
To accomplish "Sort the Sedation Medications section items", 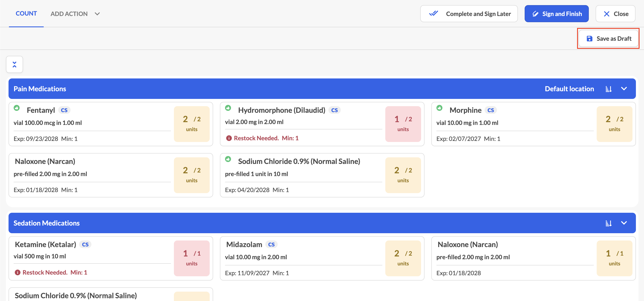I will click(608, 223).
